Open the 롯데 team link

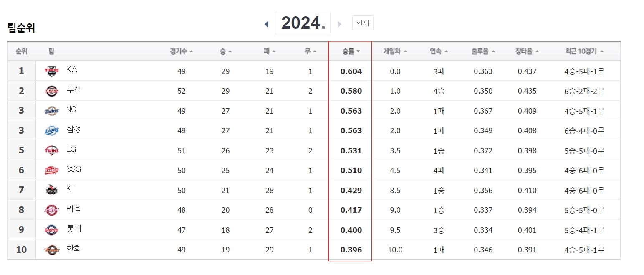click(74, 229)
